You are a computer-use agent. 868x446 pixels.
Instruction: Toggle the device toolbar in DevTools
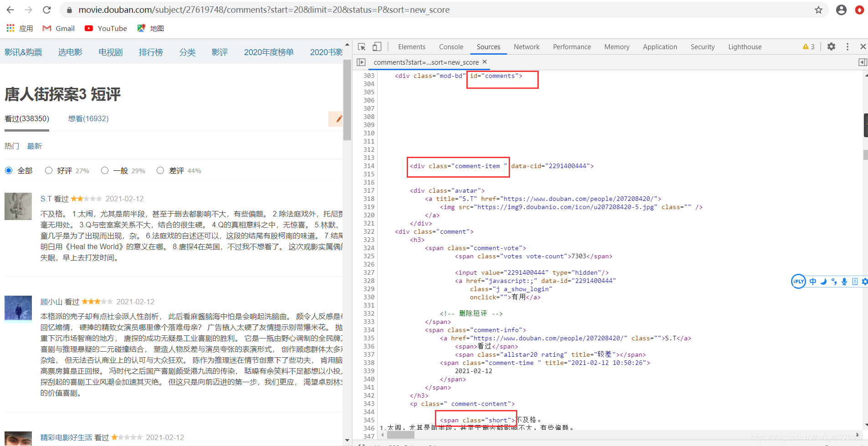377,46
